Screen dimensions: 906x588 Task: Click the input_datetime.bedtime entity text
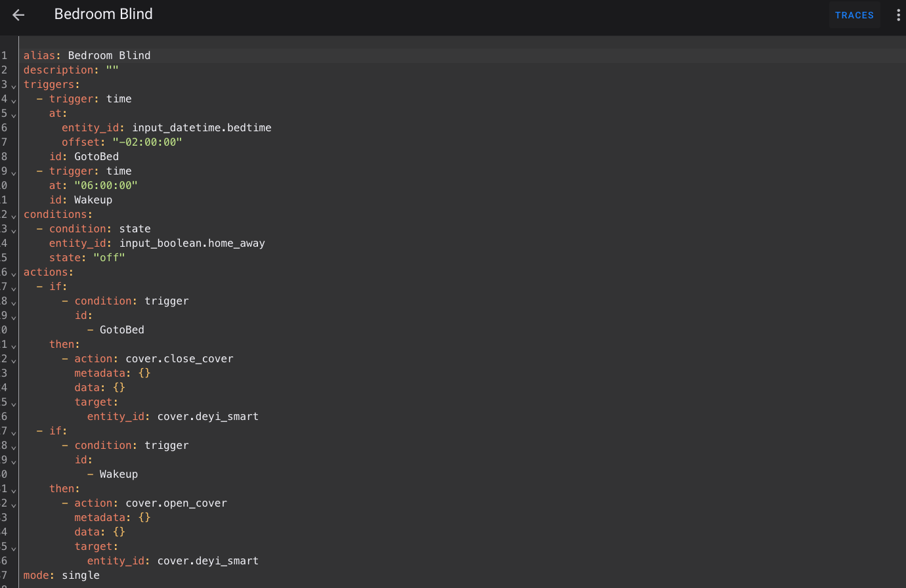pos(202,128)
